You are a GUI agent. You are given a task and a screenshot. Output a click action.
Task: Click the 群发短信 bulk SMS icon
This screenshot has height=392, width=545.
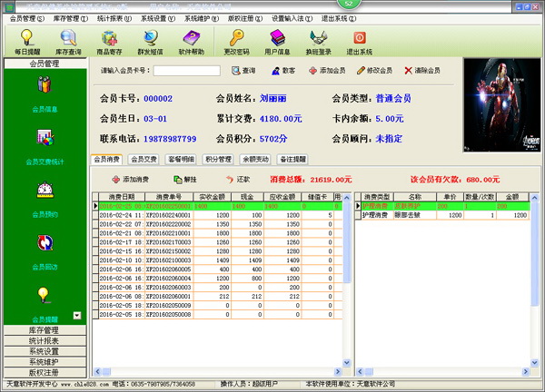(x=152, y=42)
